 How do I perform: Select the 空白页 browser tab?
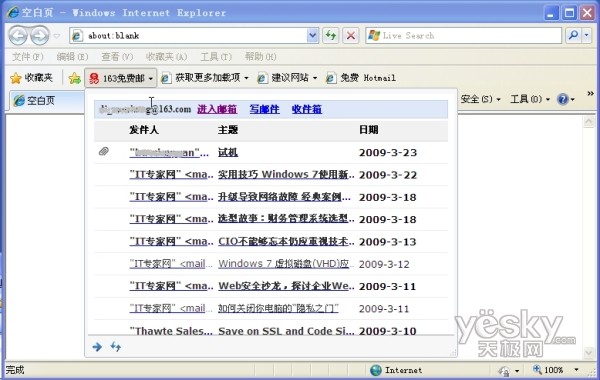pos(46,101)
